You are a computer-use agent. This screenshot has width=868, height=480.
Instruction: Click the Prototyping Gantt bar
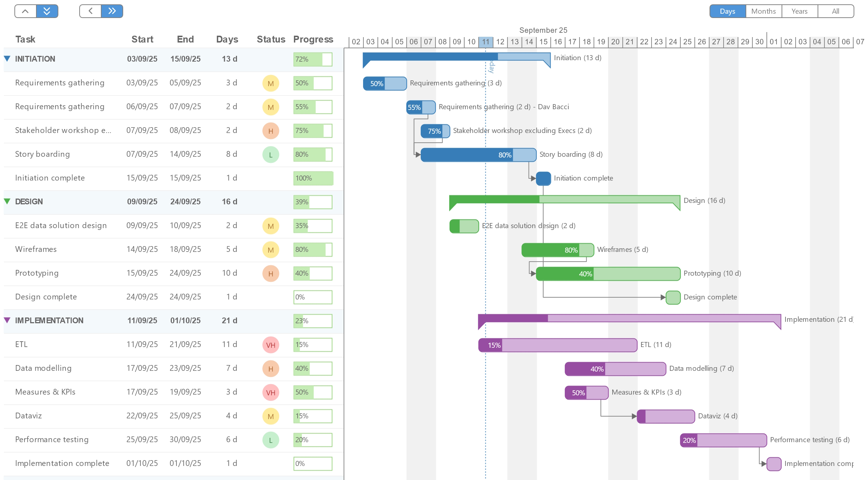coord(608,274)
